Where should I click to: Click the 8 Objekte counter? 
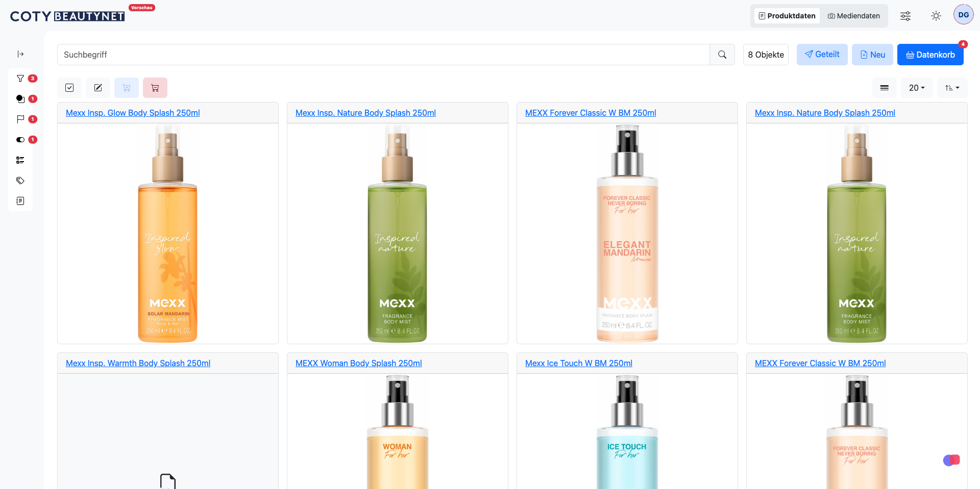(x=766, y=55)
